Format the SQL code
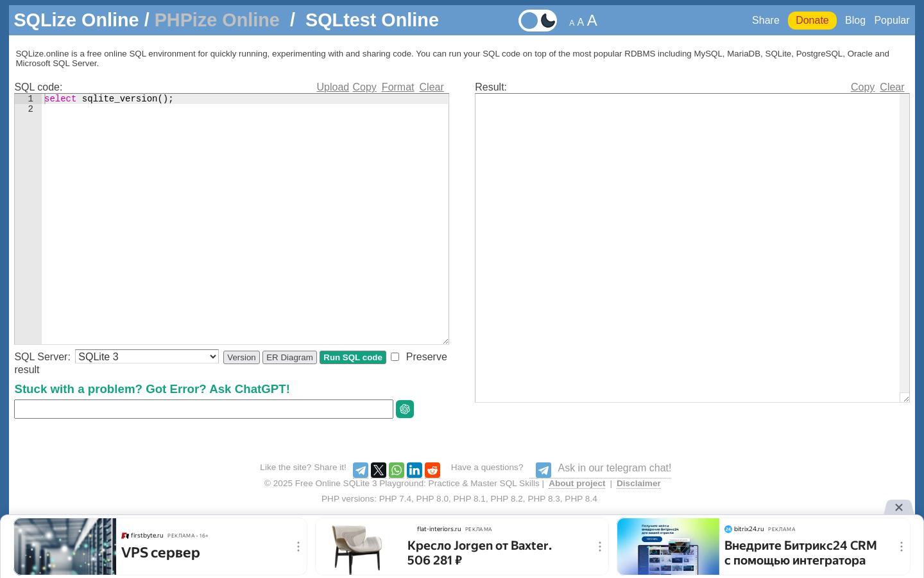Screen dimensions: 924x578 click(x=398, y=87)
